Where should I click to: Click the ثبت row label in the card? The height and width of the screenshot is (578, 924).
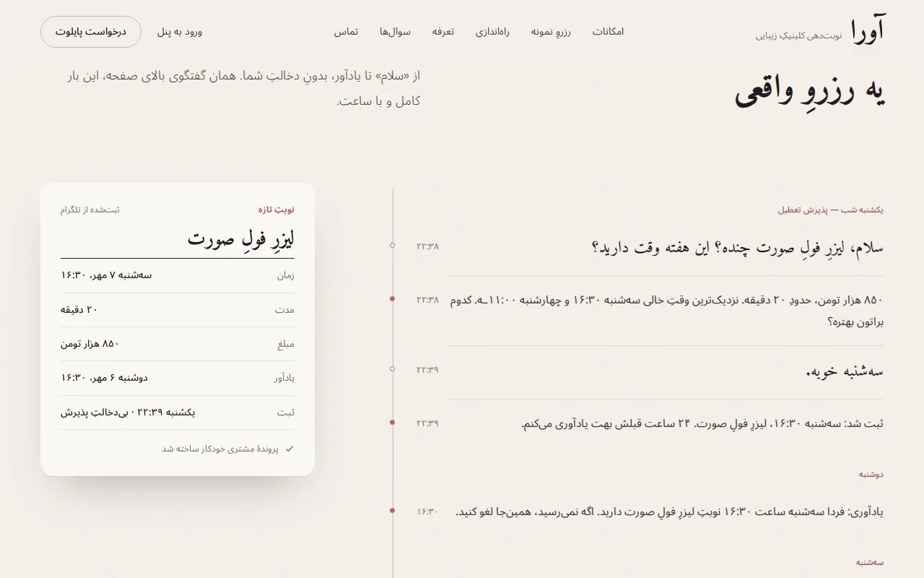pos(287,413)
